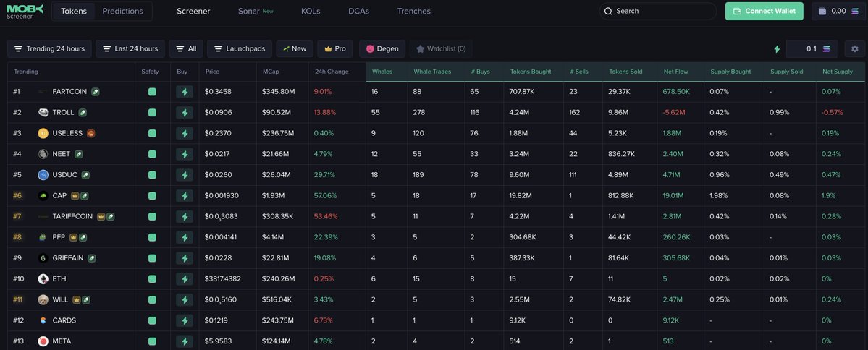Click the quick buy lightning icon for FARTCOIN
This screenshot has width=868, height=350.
pos(185,92)
